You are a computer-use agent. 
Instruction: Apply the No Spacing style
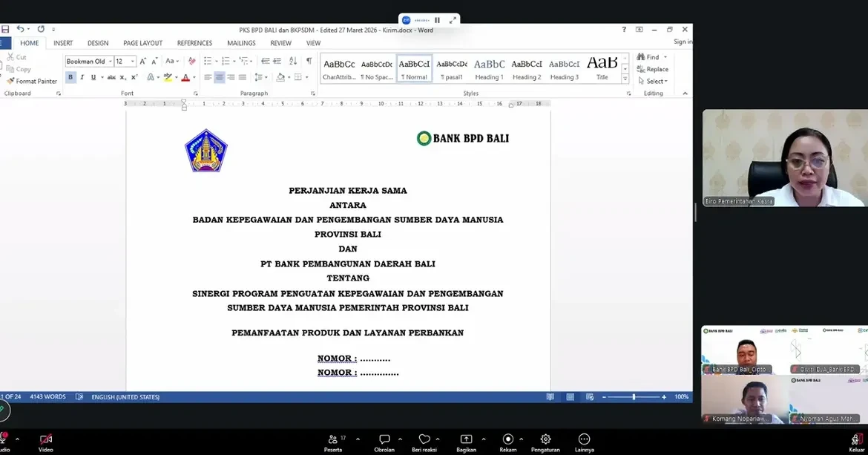coord(376,68)
